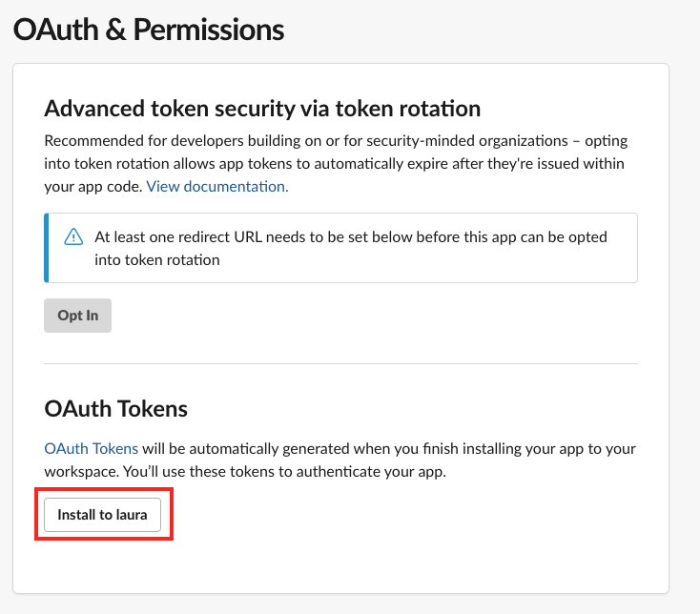This screenshot has height=614, width=700.
Task: Click 'into token rotation' at the alert's end
Action: pos(157,259)
